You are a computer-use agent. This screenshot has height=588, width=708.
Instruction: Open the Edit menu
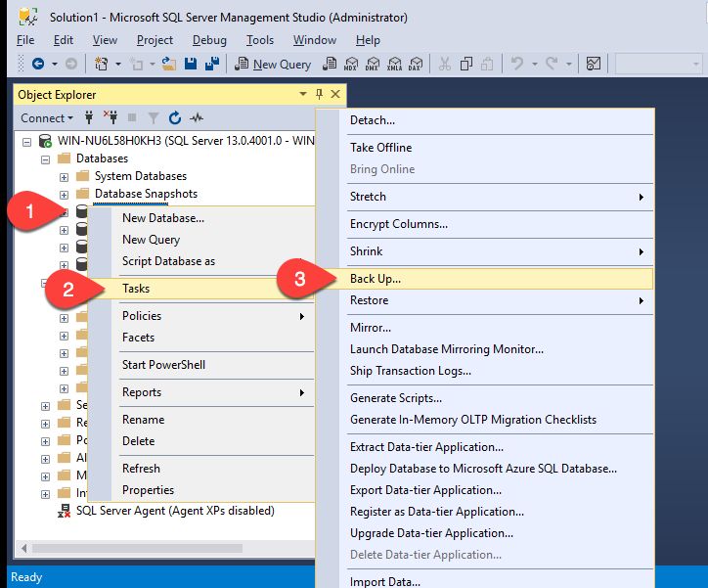click(64, 40)
